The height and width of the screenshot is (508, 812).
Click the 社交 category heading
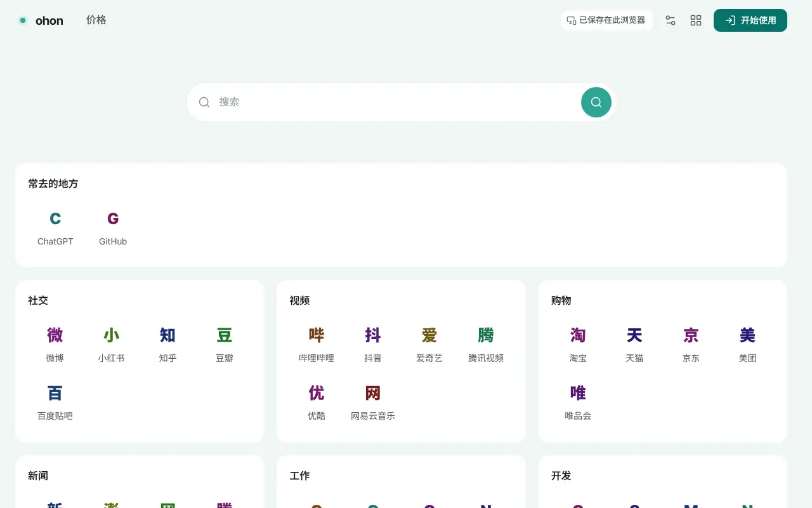[38, 300]
